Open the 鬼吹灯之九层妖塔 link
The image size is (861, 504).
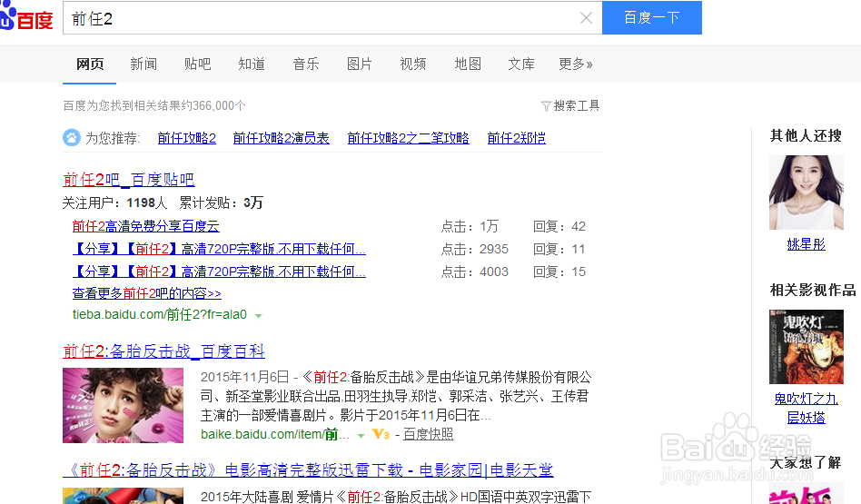807,408
